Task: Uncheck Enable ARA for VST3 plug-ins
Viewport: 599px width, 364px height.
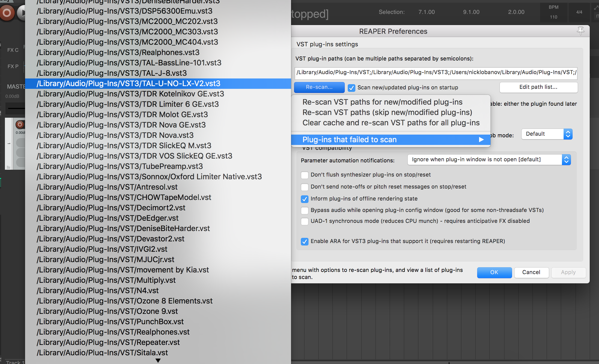Action: (304, 241)
